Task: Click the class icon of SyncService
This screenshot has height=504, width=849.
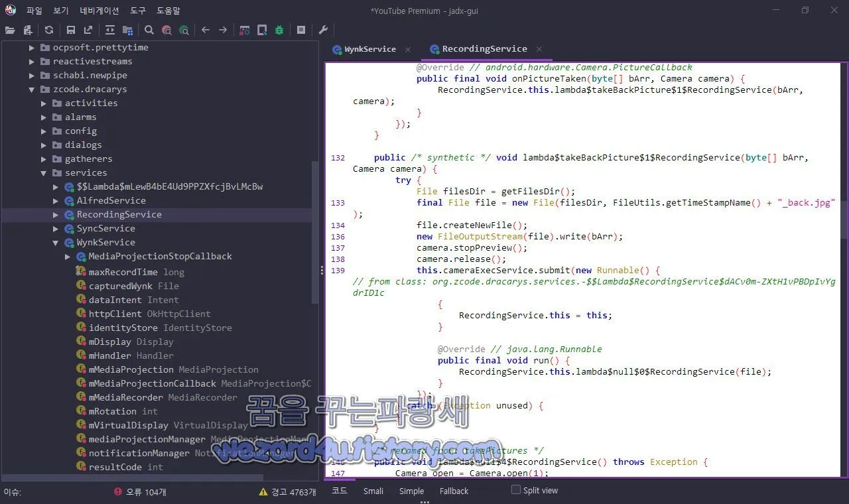Action: point(69,229)
